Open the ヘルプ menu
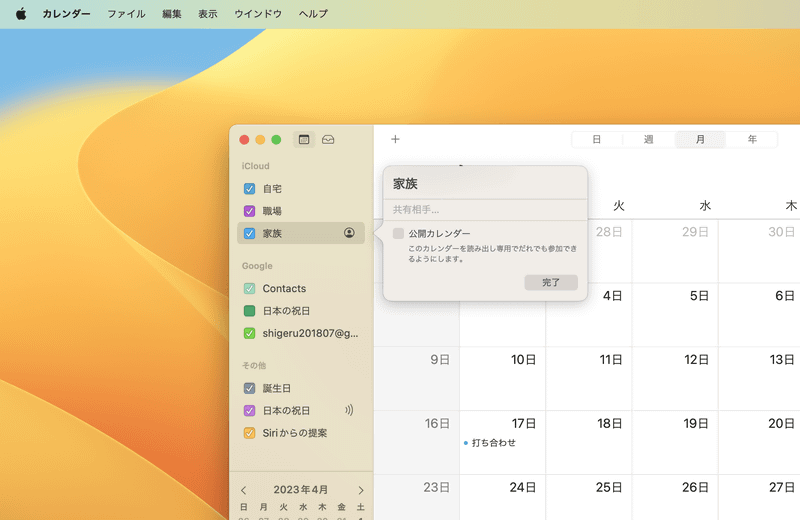This screenshot has width=800, height=520. pos(313,14)
